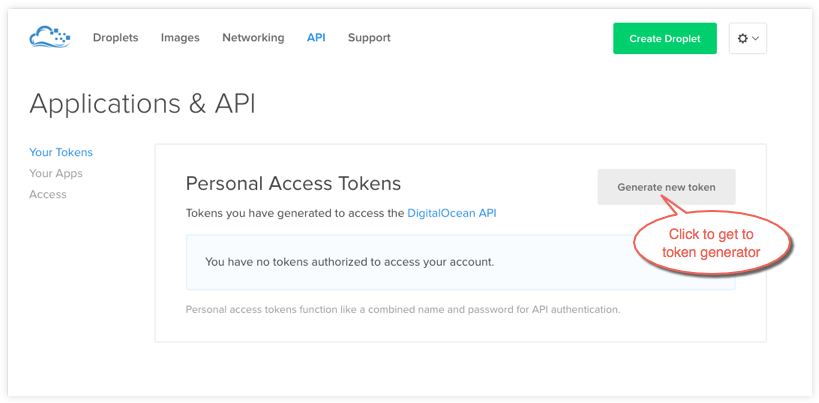The height and width of the screenshot is (403, 819).
Task: Click the 'Tokens you have generated' description text
Action: pos(295,213)
